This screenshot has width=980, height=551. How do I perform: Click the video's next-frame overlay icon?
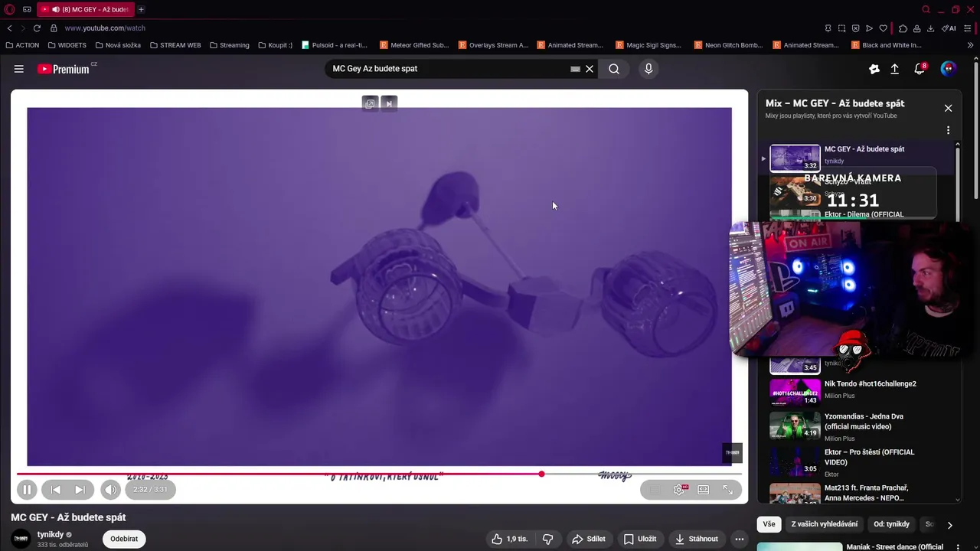[x=389, y=104]
